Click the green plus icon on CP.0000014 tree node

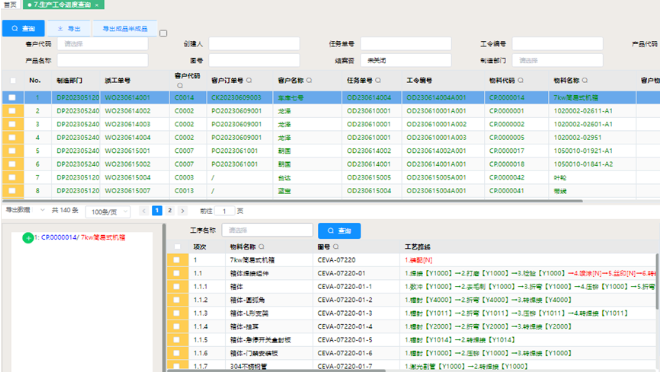(x=28, y=238)
